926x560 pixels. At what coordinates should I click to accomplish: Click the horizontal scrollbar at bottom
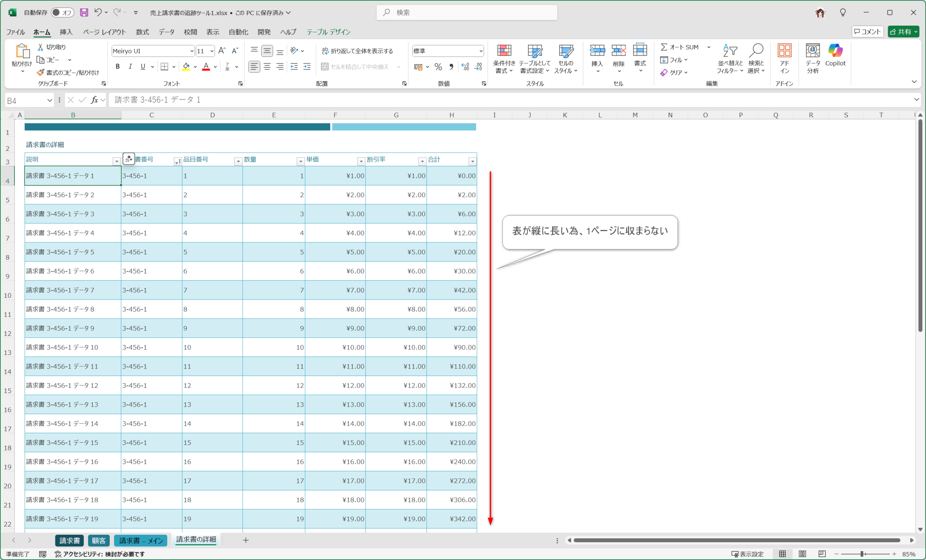tap(736, 540)
